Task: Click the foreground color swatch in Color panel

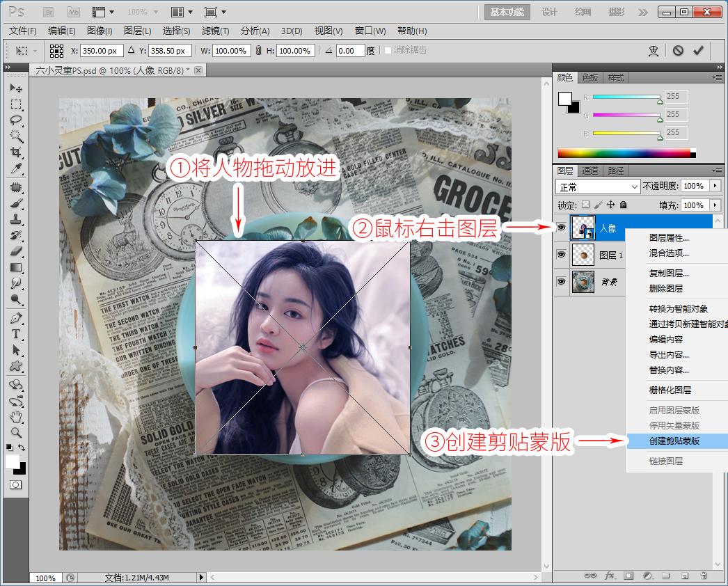Action: point(564,99)
